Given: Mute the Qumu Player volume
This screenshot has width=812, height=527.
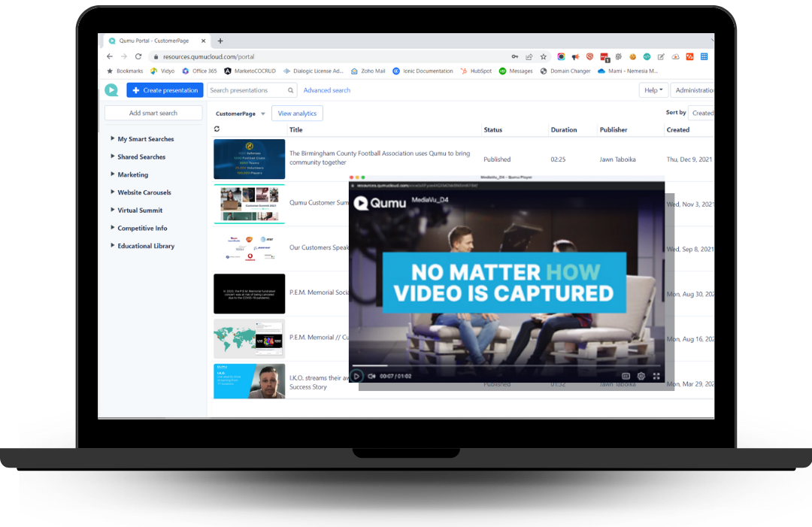Looking at the screenshot, I should pos(372,377).
